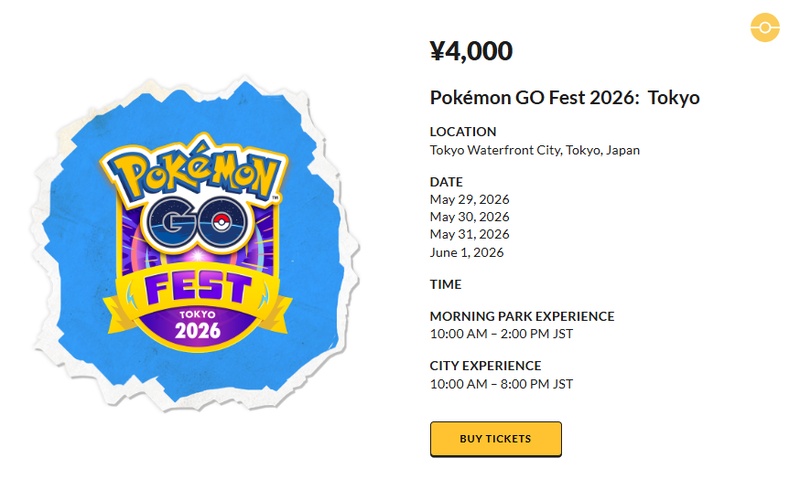The height and width of the screenshot is (479, 800).
Task: Select the June 1, 2026 date
Action: point(467,252)
